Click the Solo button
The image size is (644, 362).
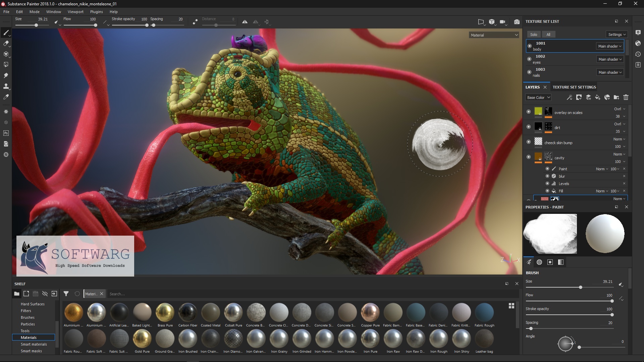[534, 35]
